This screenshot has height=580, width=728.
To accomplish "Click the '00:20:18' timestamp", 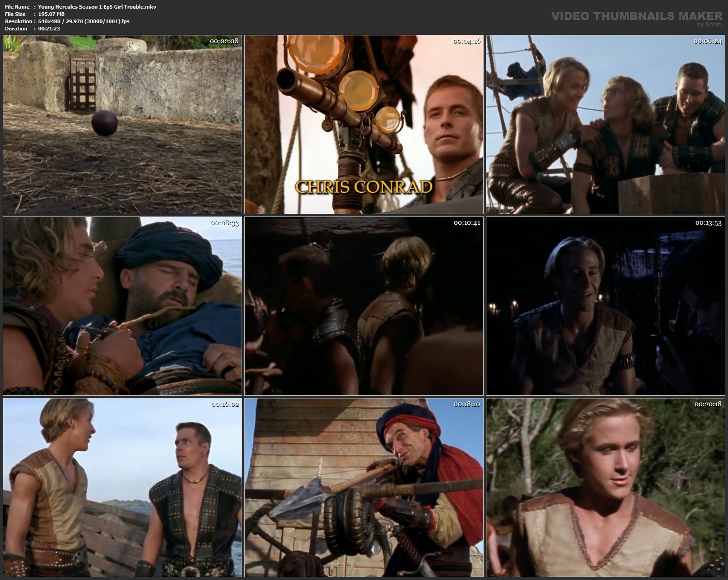I will click(708, 404).
